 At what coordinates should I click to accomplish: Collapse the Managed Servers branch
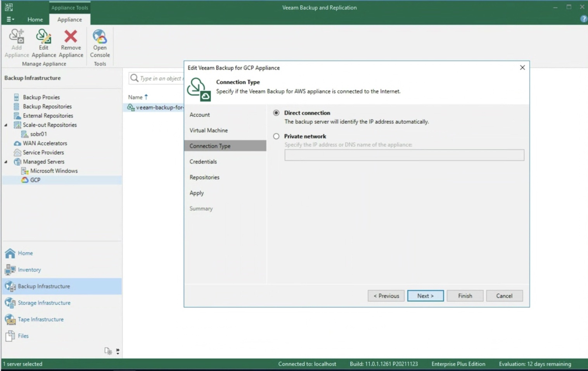[x=6, y=162]
